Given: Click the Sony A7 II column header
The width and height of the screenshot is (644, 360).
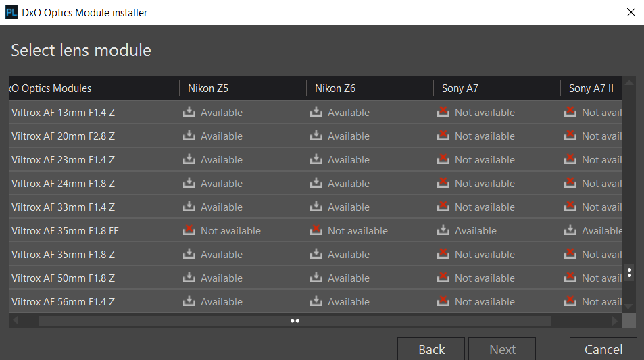Looking at the screenshot, I should (591, 88).
